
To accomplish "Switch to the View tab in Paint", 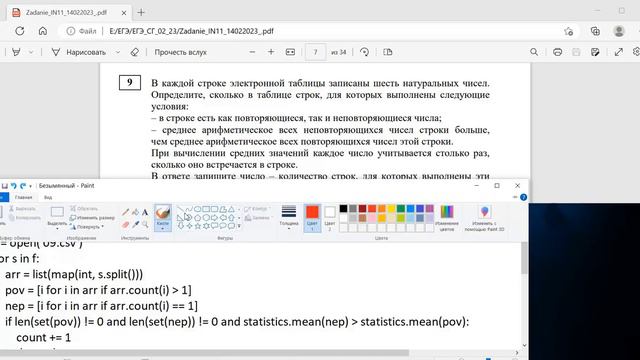I will click(x=48, y=198).
